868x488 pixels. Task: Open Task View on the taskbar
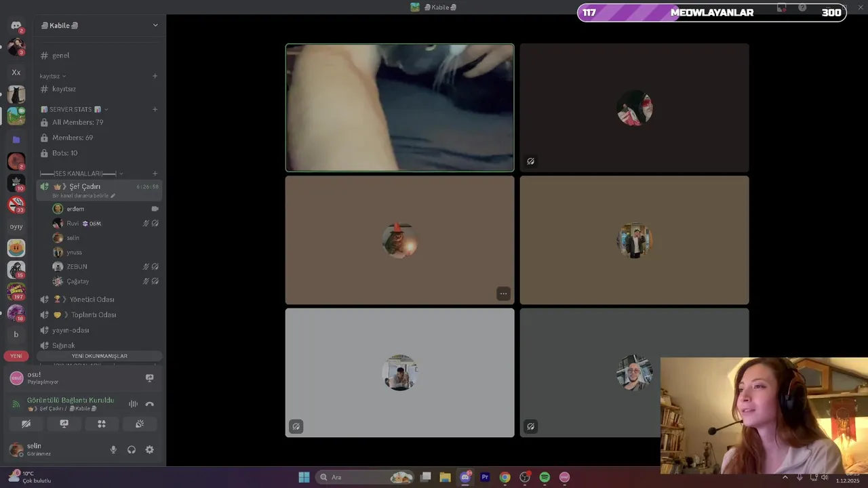tap(425, 477)
